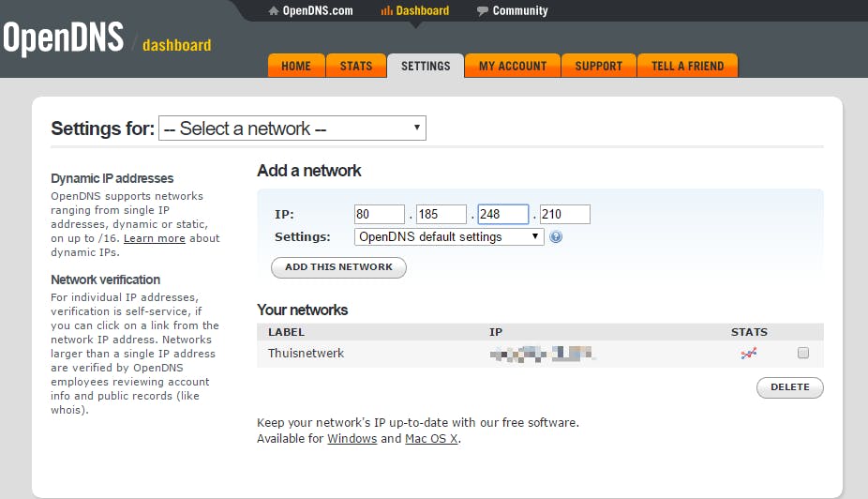Image resolution: width=868 pixels, height=499 pixels.
Task: Follow the Learn more link
Action: tap(155, 238)
